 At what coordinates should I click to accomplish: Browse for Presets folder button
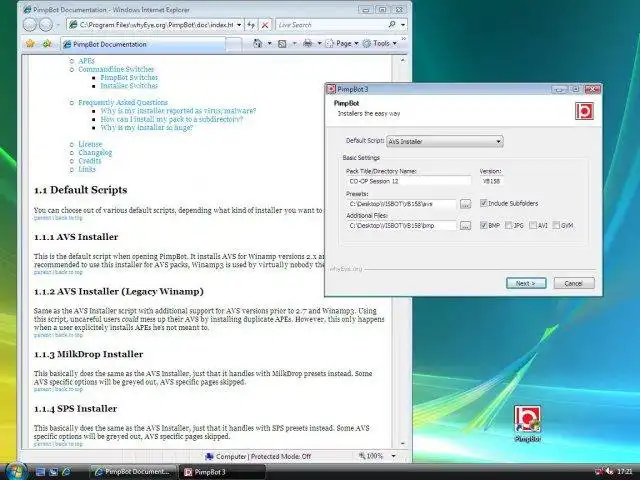(x=465, y=203)
